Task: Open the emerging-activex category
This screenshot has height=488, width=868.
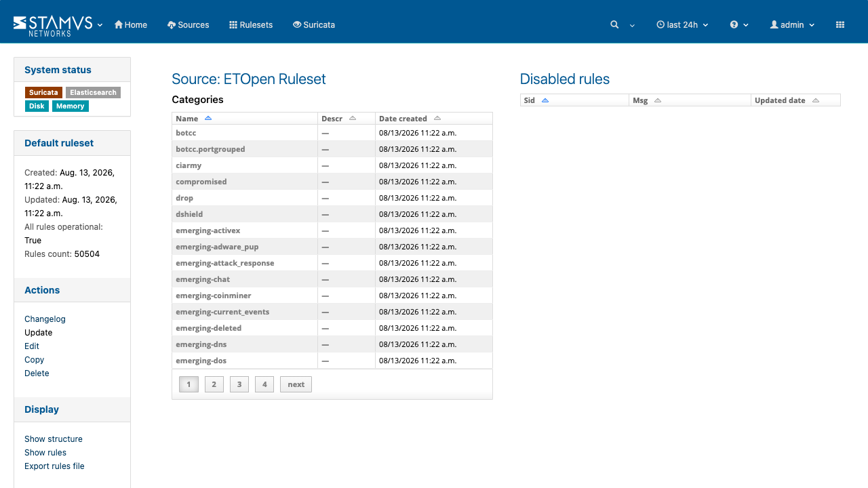Action: click(208, 230)
